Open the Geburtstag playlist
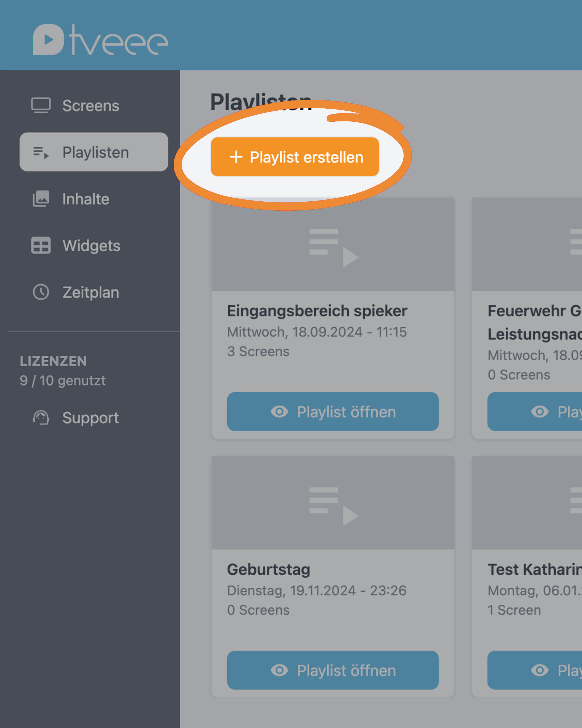This screenshot has height=728, width=582. 333,670
